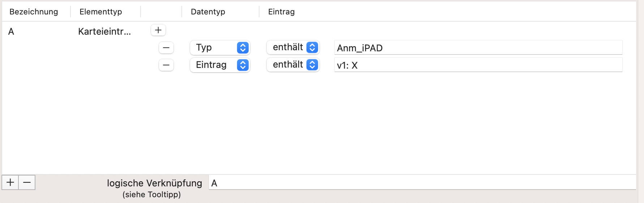Focus the logische Verknüpfung input field

point(422,183)
